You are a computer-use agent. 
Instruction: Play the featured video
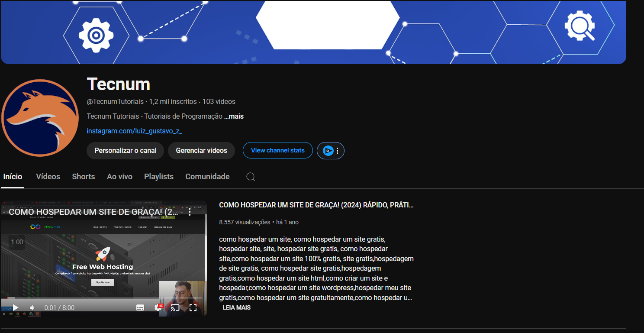pos(16,307)
